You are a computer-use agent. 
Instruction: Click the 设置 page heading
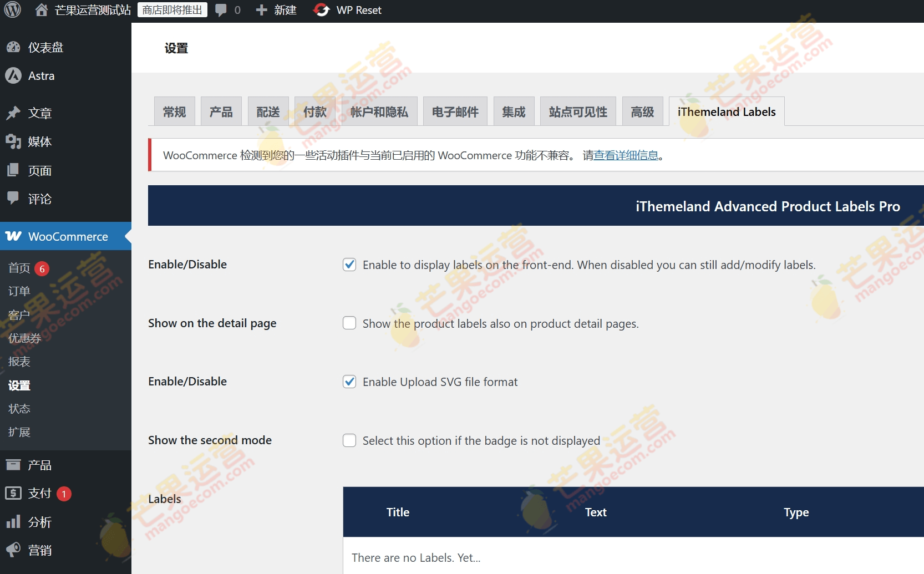(x=176, y=48)
